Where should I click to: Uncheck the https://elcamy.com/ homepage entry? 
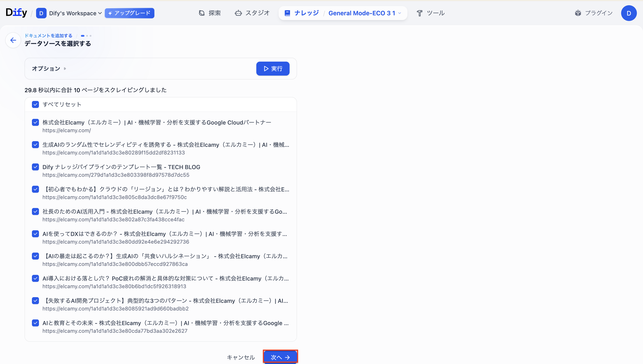point(35,123)
